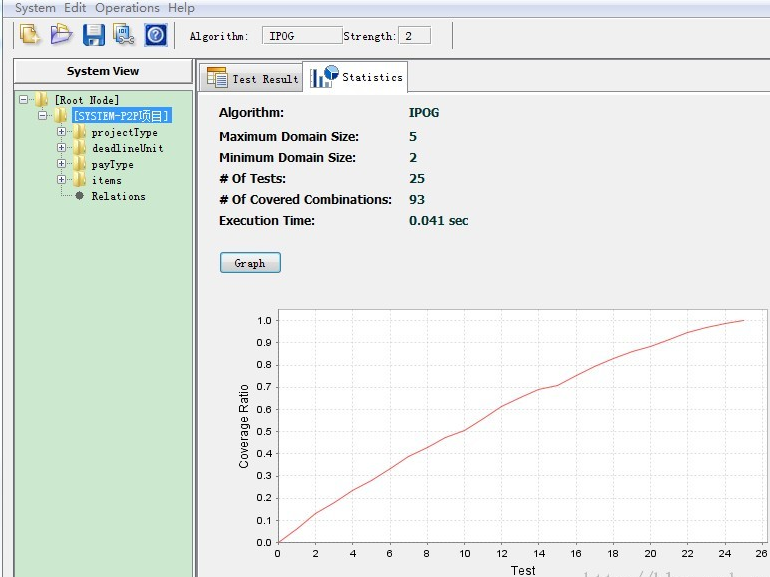Image resolution: width=770 pixels, height=577 pixels.
Task: Click the Root Node folder icon
Action: coord(41,100)
